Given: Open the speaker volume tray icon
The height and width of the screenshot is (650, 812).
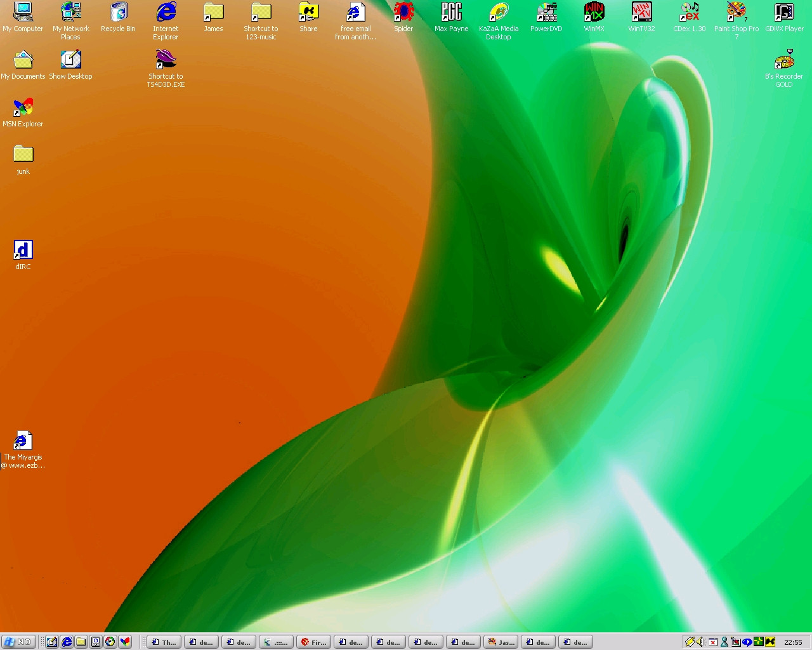Looking at the screenshot, I should [701, 642].
